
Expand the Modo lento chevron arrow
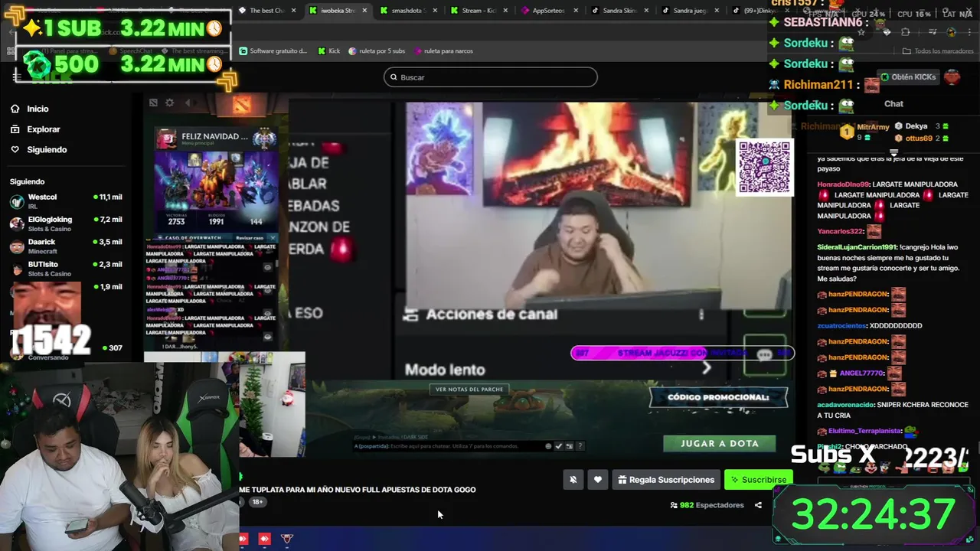point(706,368)
